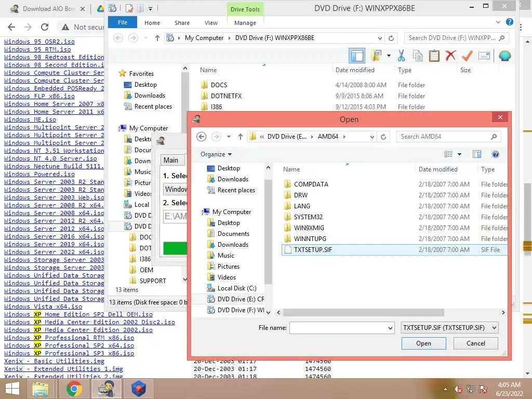The image size is (532, 399).
Task: Go back in the Chrome browser
Action: coord(11,27)
